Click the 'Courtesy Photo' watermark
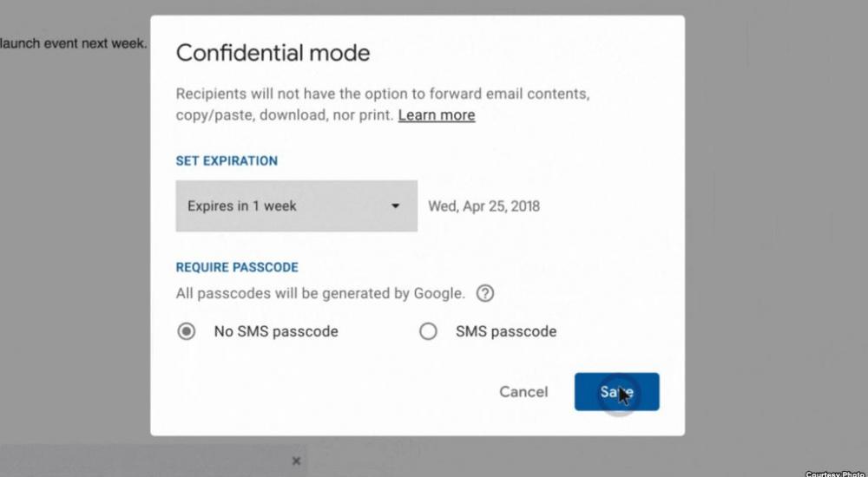This screenshot has height=477, width=868. coord(835,474)
